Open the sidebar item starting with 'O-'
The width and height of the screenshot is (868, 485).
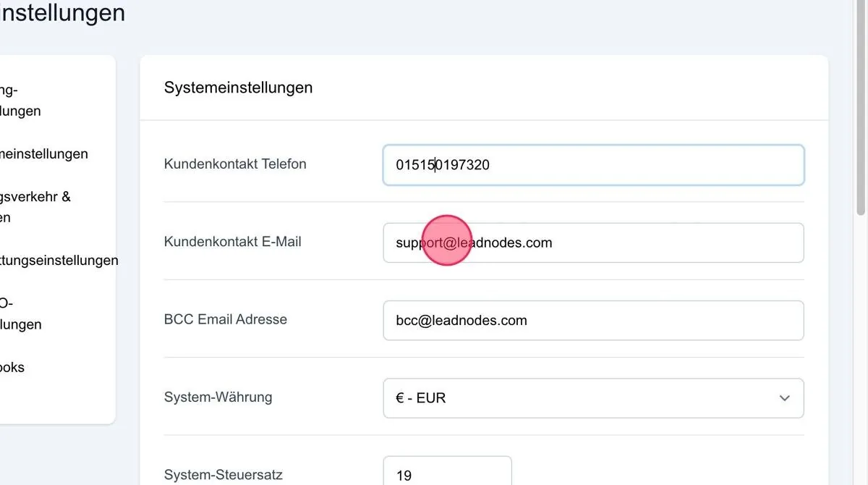coord(20,313)
